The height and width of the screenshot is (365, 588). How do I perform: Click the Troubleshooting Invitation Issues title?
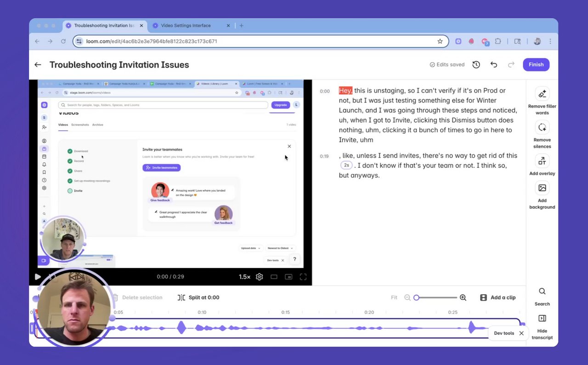[x=119, y=65]
